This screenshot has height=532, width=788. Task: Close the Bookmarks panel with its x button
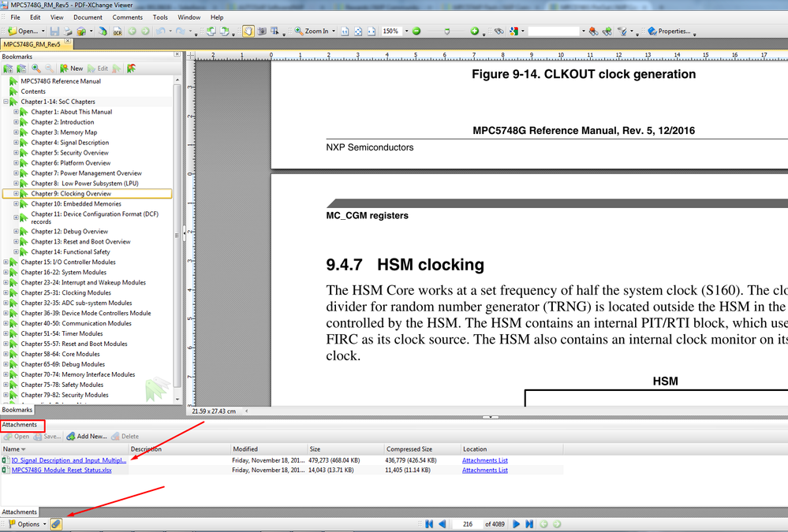(177, 54)
